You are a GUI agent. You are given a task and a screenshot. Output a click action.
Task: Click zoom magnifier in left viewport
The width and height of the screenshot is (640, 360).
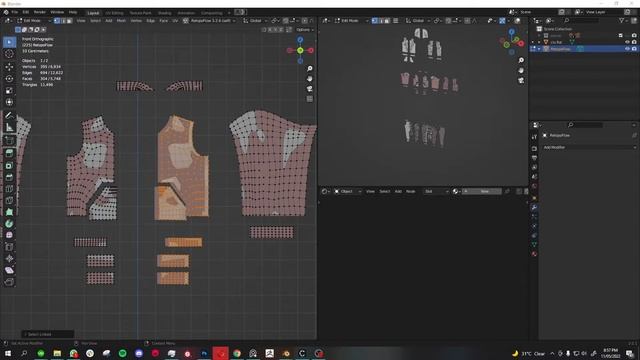(x=310, y=69)
